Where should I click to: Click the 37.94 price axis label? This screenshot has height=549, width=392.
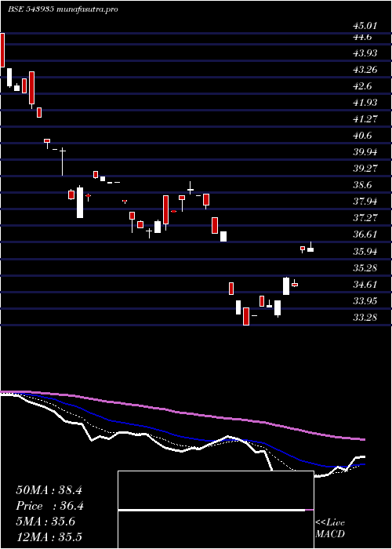(365, 202)
